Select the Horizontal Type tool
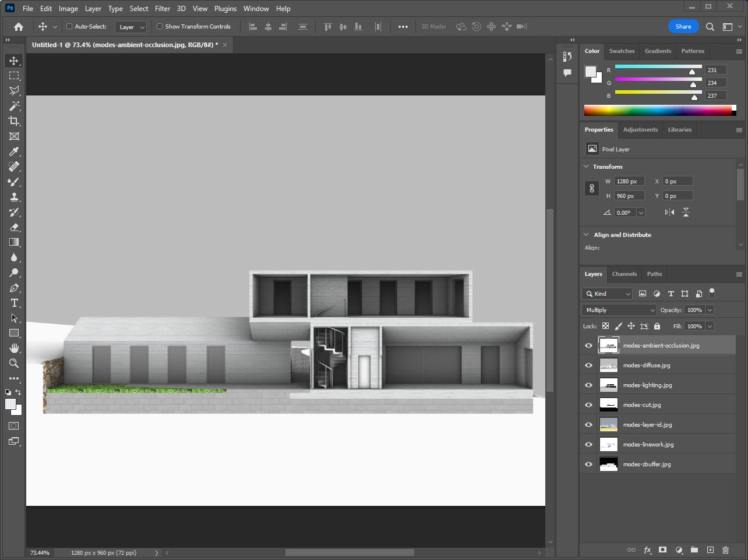Image resolution: width=748 pixels, height=560 pixels. [x=14, y=303]
